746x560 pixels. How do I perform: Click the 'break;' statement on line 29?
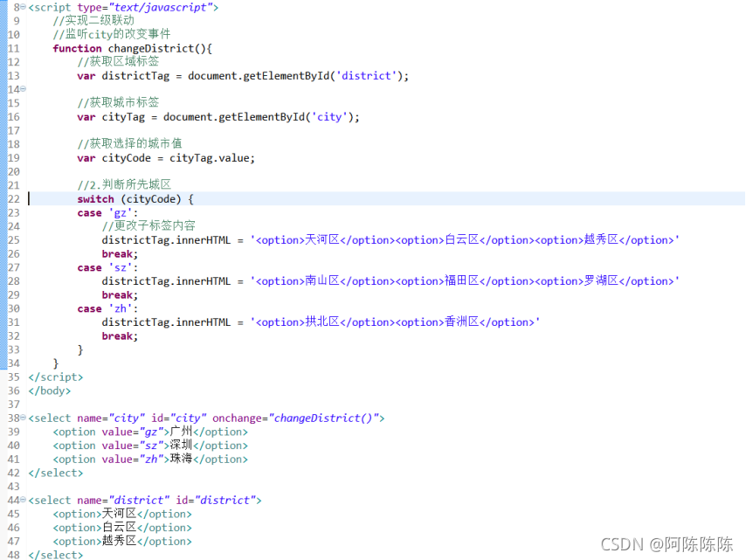(x=120, y=295)
